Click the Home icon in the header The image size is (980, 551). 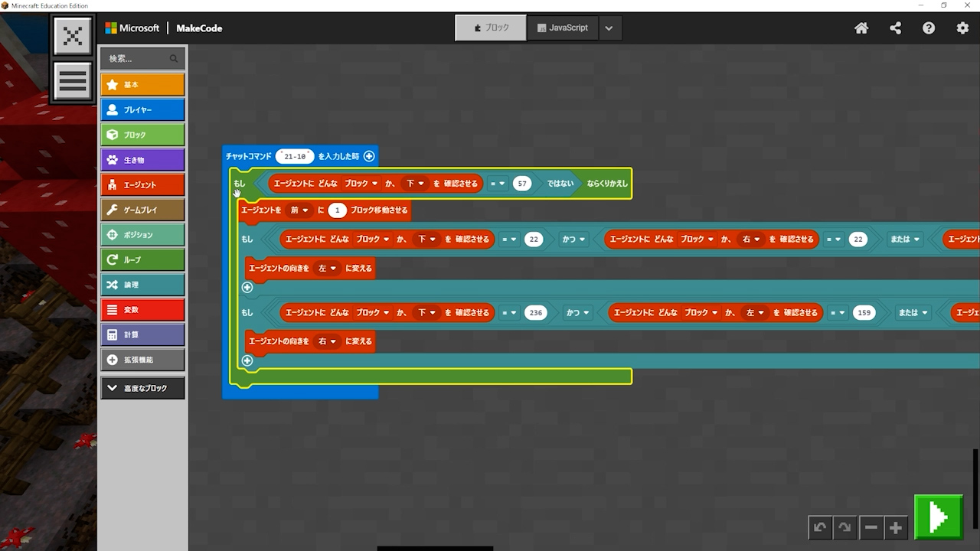point(861,28)
